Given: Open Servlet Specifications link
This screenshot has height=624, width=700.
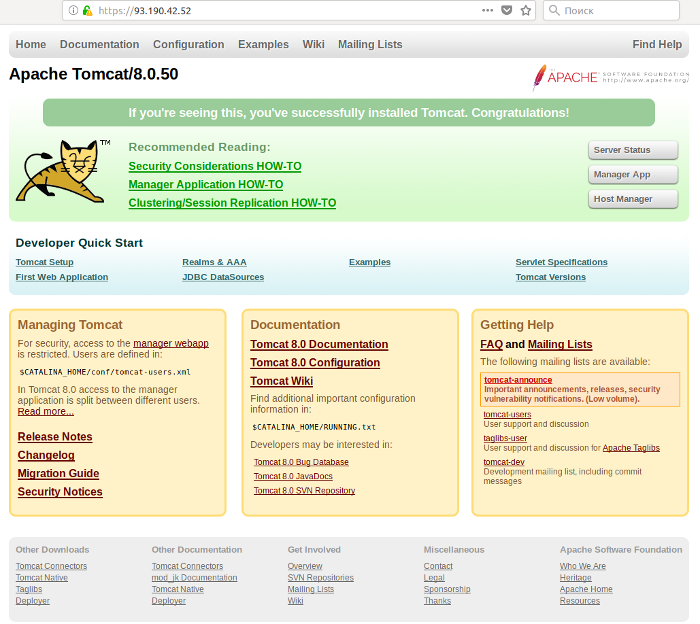Looking at the screenshot, I should tap(561, 262).
